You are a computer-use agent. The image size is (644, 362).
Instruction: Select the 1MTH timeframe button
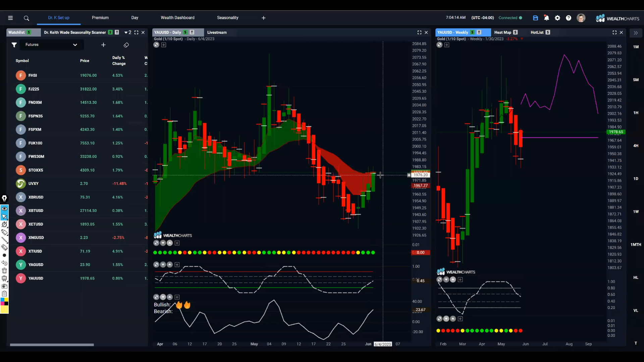pos(636,245)
